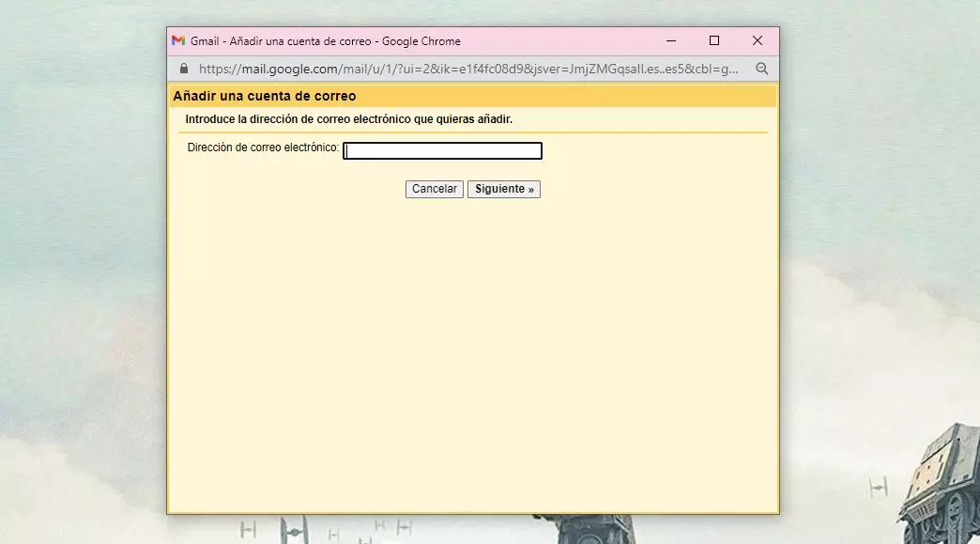
Task: Click the 'Introduce la dirección de correo' instruction text
Action: (349, 119)
